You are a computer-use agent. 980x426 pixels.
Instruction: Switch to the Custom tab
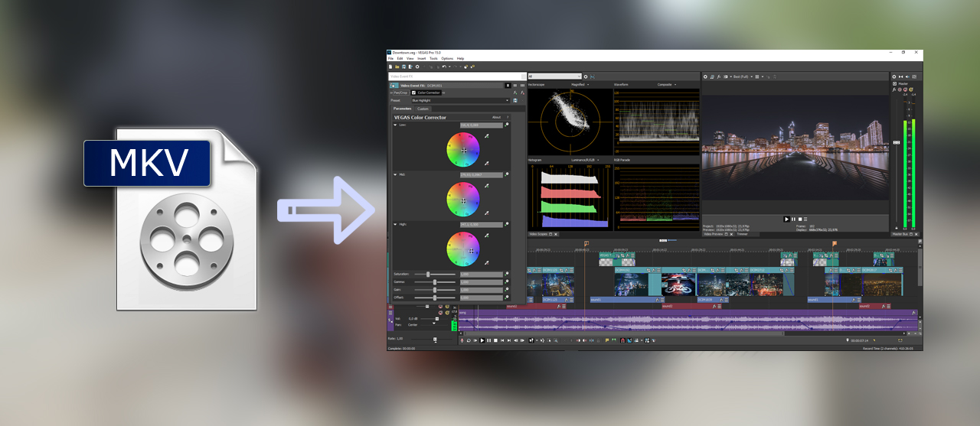pyautogui.click(x=423, y=109)
